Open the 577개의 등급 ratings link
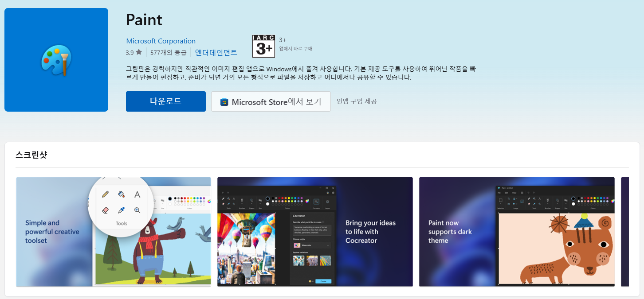 point(168,52)
